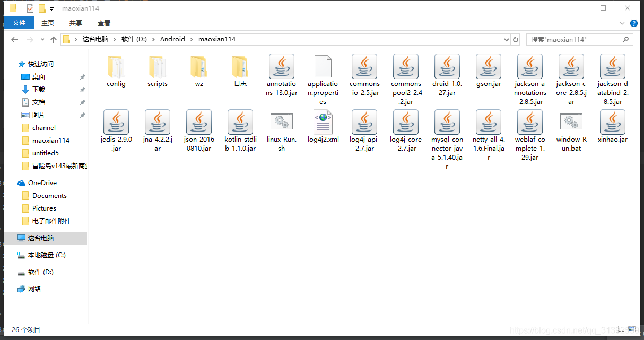The image size is (644, 340).
Task: Select application.properties file
Action: pos(323,80)
